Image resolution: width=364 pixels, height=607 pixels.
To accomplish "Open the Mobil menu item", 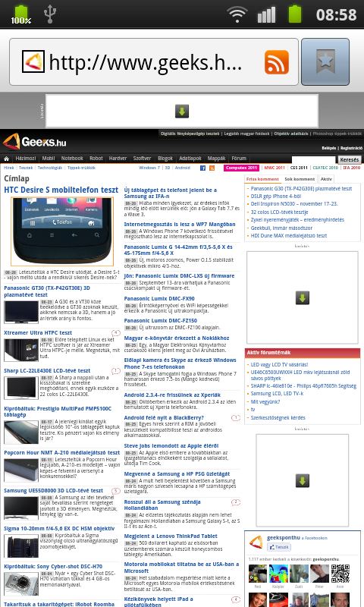I will pyautogui.click(x=49, y=159).
